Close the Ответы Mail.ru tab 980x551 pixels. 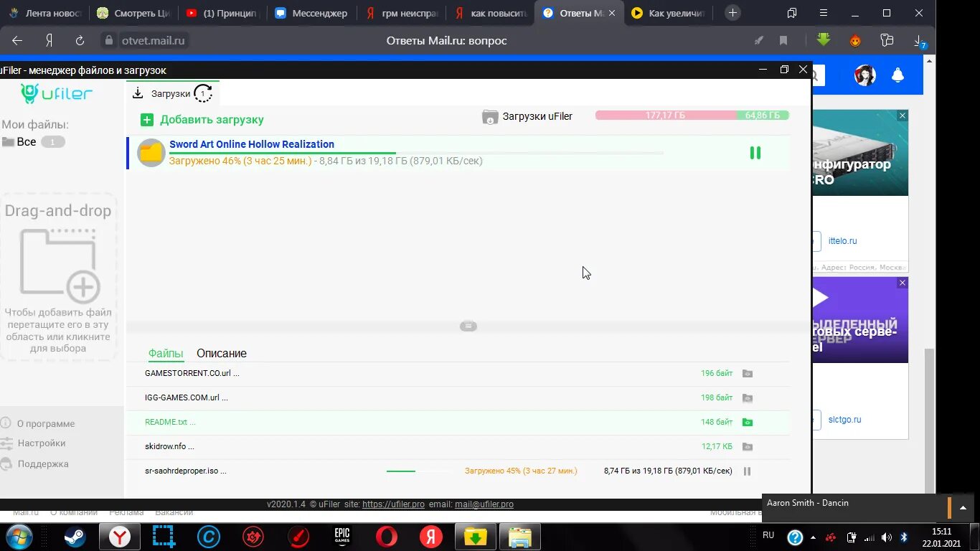611,14
